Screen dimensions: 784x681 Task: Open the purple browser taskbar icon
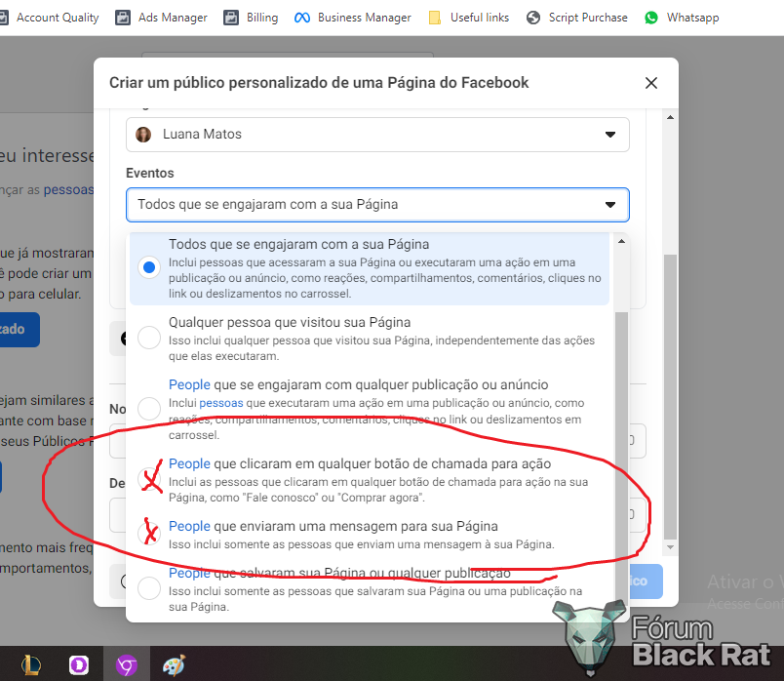[x=127, y=665]
